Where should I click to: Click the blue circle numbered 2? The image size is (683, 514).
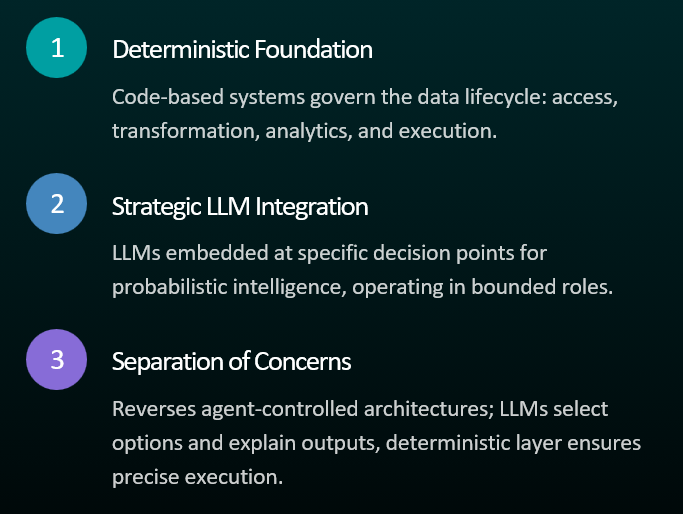click(x=57, y=204)
